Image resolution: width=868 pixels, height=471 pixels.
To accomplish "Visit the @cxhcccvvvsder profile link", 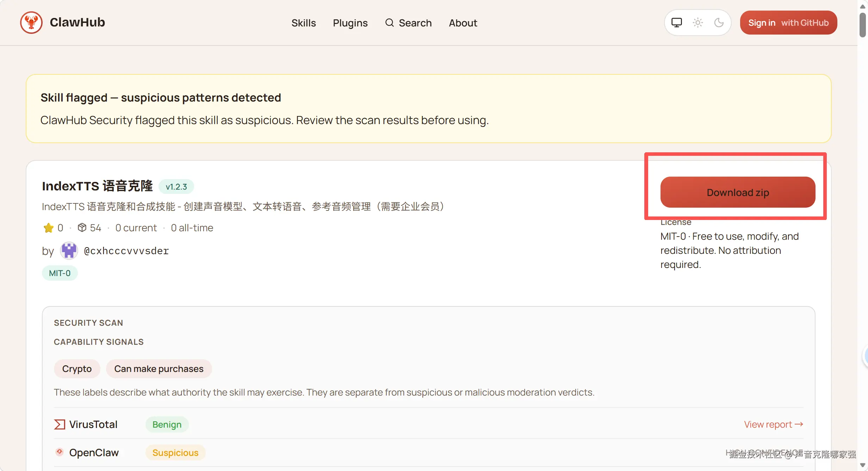I will click(126, 251).
